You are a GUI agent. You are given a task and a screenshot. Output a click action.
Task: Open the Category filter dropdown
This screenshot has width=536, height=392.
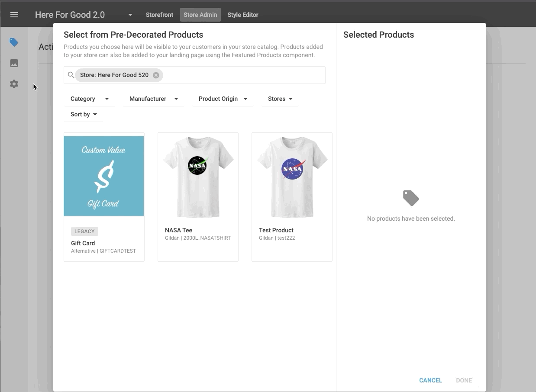pos(90,99)
